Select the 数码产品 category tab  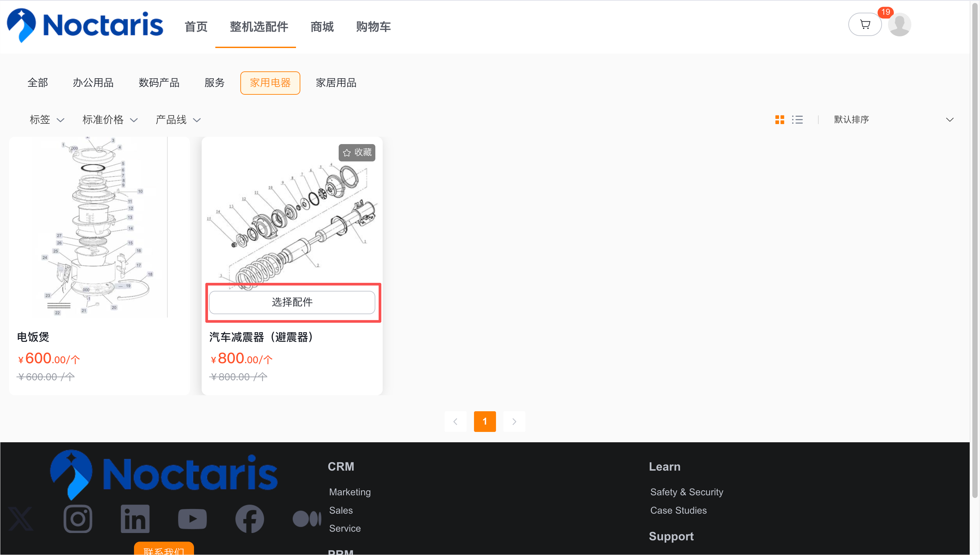159,83
